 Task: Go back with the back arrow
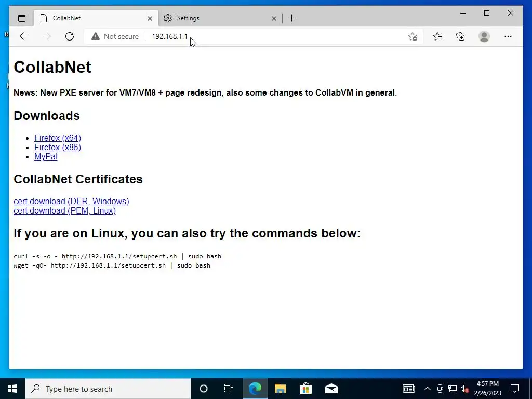tap(24, 36)
